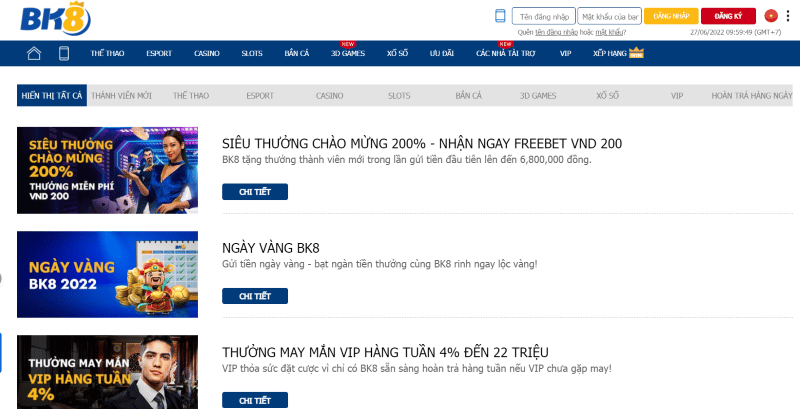Select the VIP filter tab

(677, 95)
